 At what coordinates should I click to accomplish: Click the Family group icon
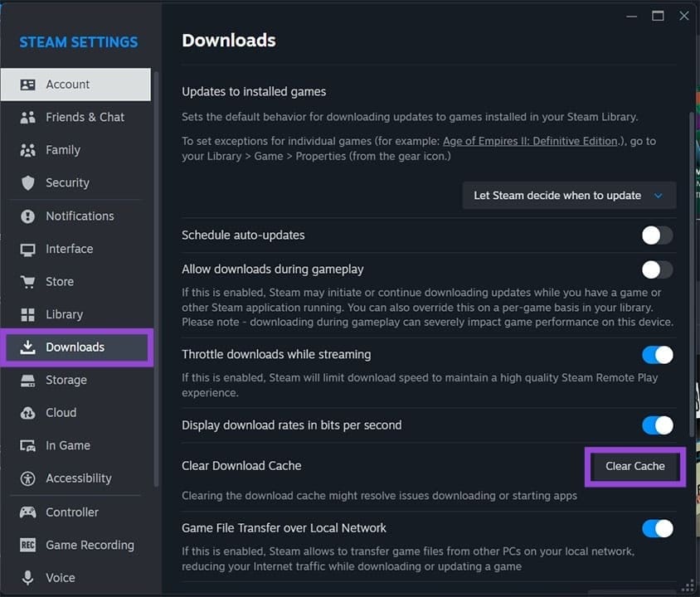pyautogui.click(x=27, y=150)
